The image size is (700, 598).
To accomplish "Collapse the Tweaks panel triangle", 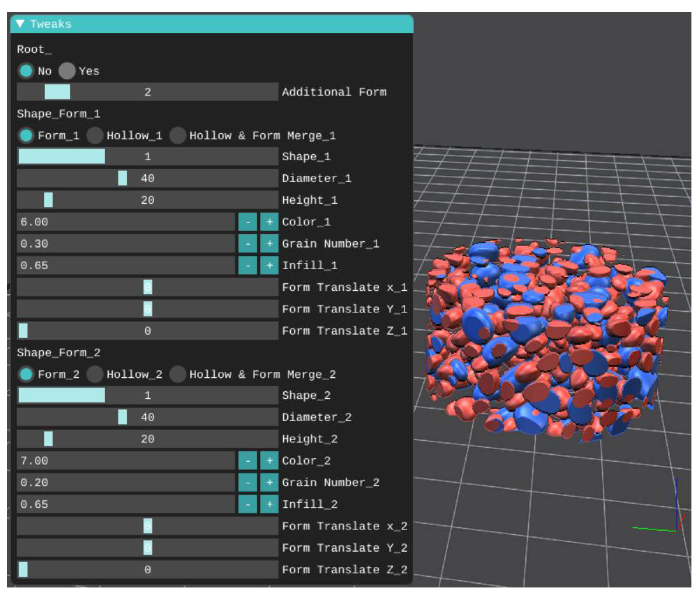I will point(20,24).
